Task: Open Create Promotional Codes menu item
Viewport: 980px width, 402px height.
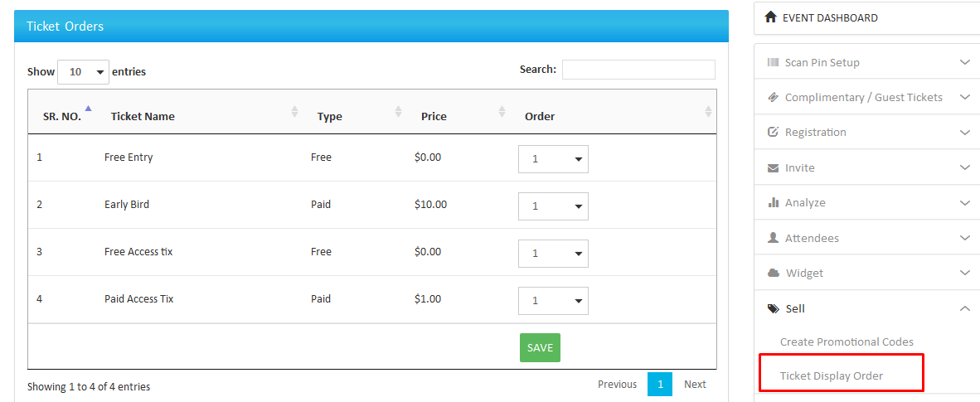Action: [847, 341]
